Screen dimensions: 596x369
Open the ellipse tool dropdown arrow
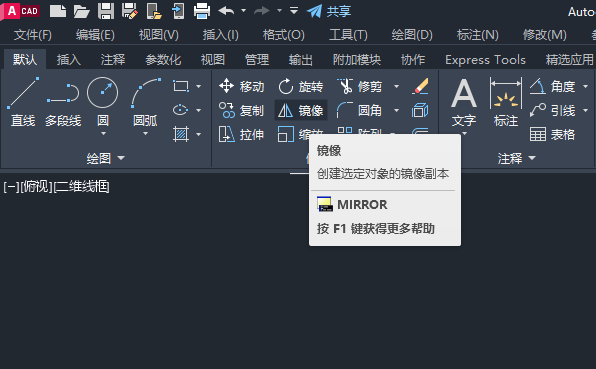[198, 111]
